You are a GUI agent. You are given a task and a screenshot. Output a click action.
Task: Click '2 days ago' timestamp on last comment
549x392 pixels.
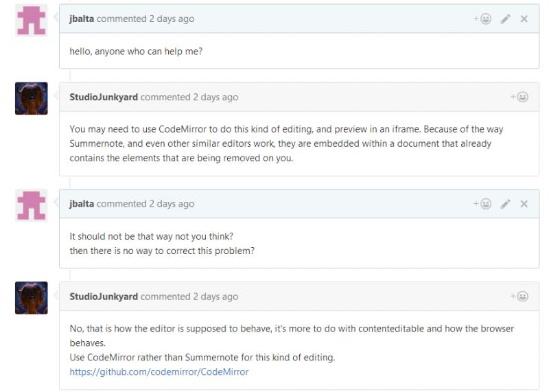pos(215,297)
